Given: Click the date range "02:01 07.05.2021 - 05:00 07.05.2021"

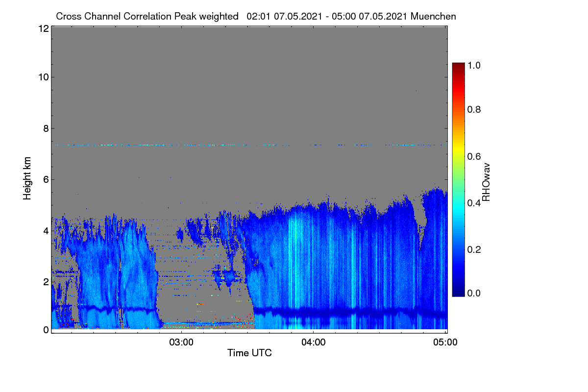Looking at the screenshot, I should pos(327,16).
